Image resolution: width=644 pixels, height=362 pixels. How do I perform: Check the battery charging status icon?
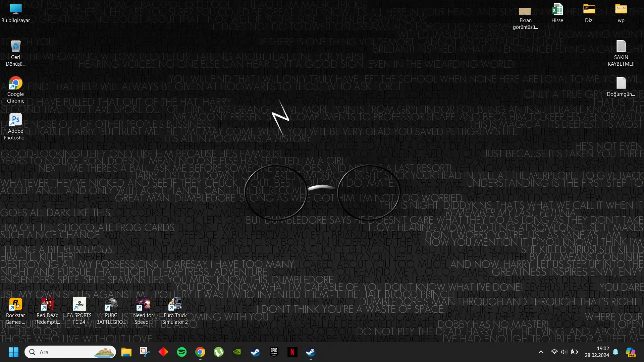(x=574, y=352)
